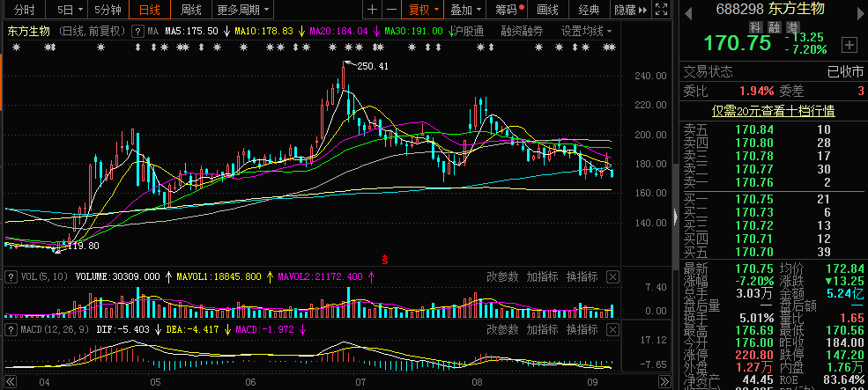
Task: Click the 仅需20元查看十档行情 link
Action: (x=774, y=111)
